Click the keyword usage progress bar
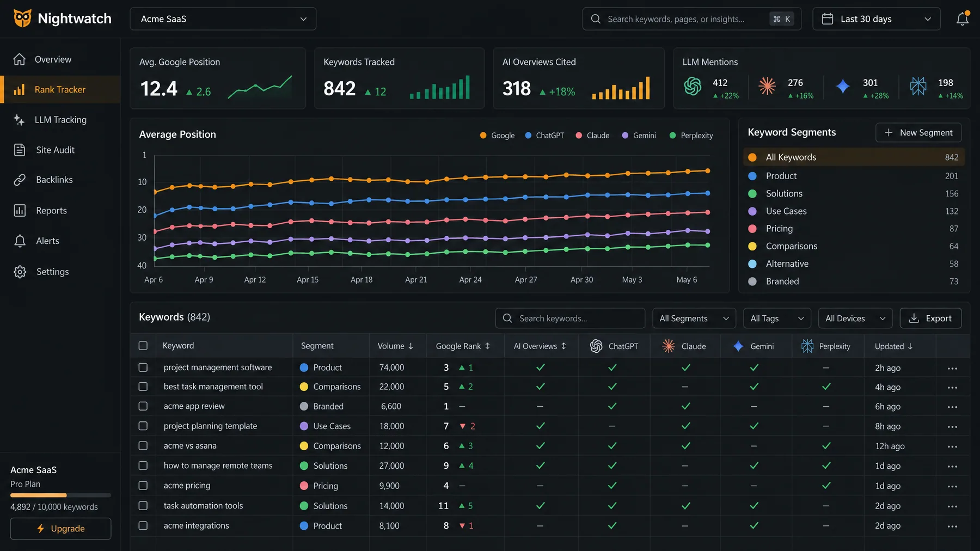 [60, 495]
